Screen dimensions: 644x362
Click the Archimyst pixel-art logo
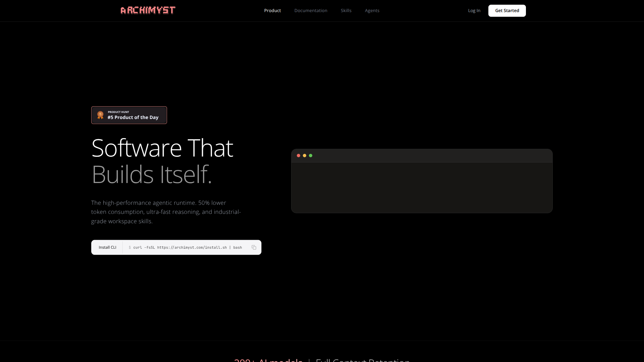[148, 10]
